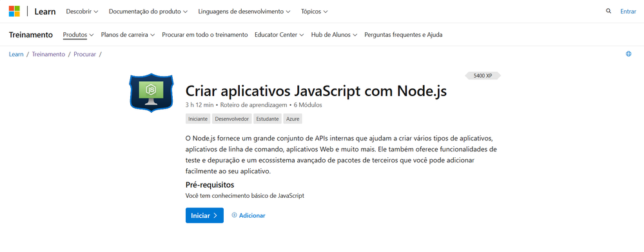
Task: Click 'Você tem conhecimento básico de JavaScript'
Action: coord(245,196)
